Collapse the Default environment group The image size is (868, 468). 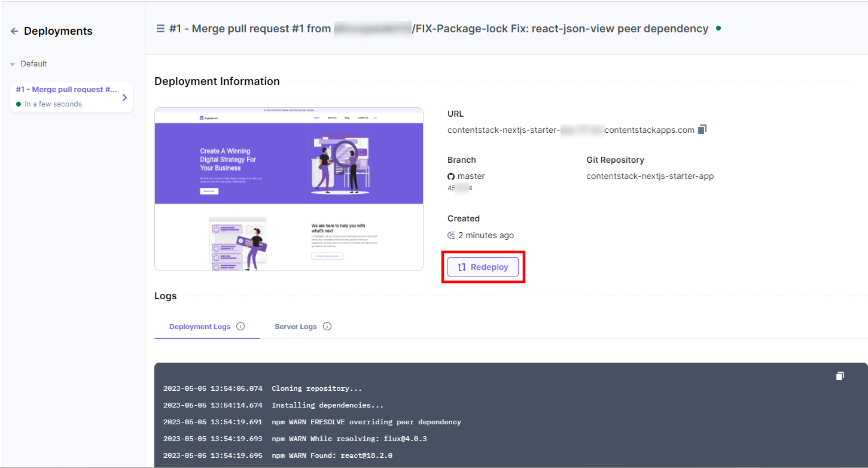(x=12, y=63)
